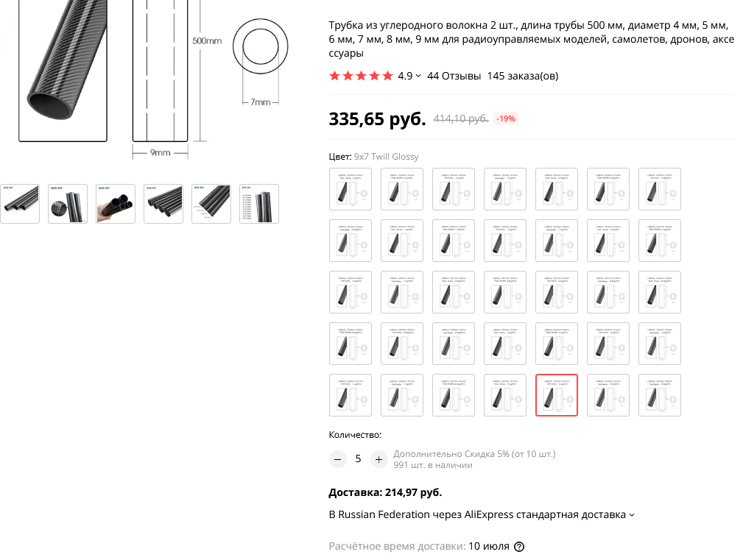The width and height of the screenshot is (743, 560).
Task: Select the first tube variant in top row
Action: click(x=351, y=189)
